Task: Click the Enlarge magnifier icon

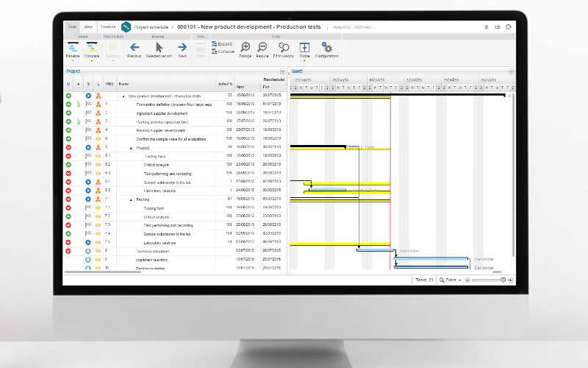Action: [245, 47]
